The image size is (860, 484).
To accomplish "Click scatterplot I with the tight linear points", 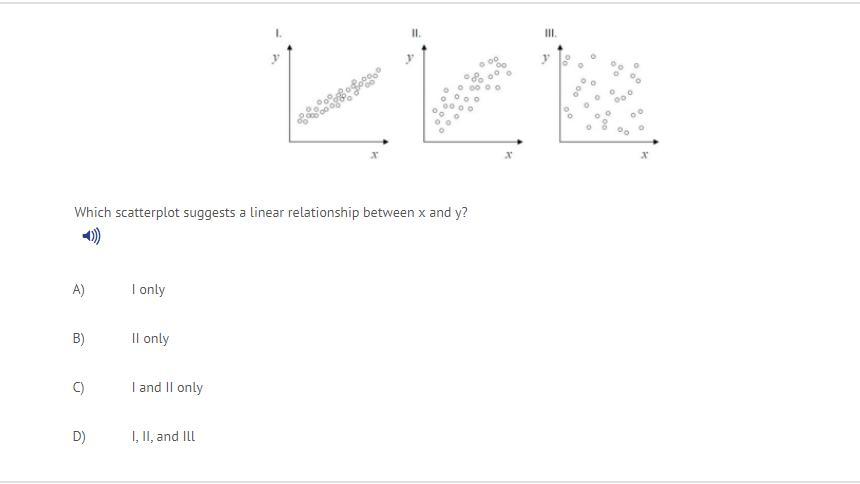I will tap(338, 97).
